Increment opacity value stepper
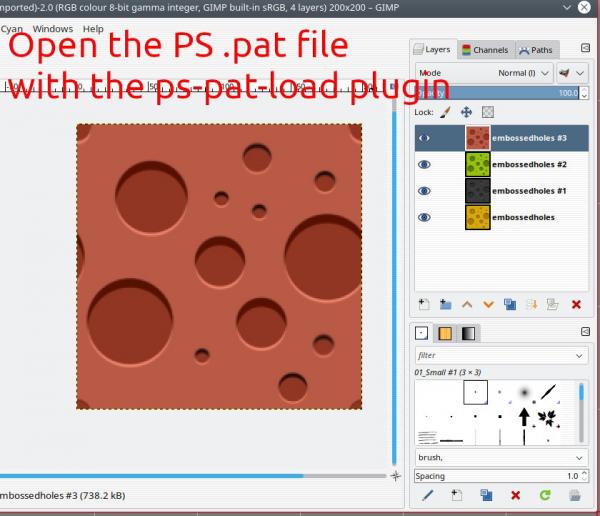Viewport: 600px width, 516px height. (x=584, y=90)
